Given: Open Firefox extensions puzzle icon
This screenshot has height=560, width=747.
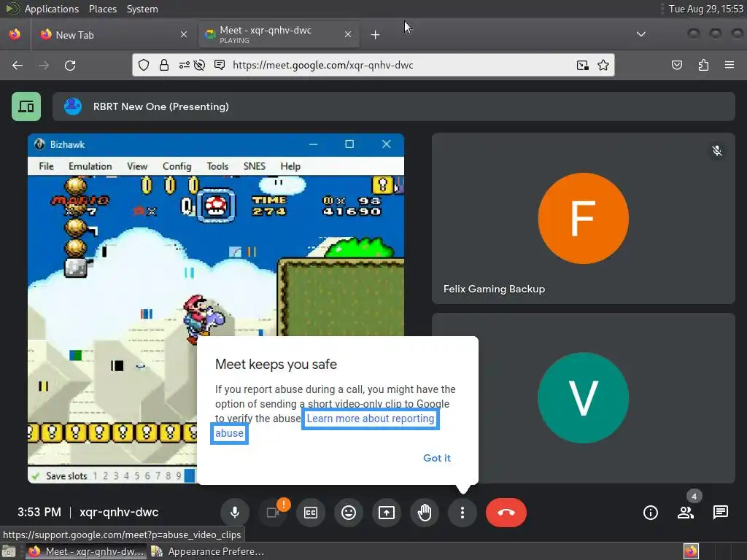Looking at the screenshot, I should tap(703, 65).
